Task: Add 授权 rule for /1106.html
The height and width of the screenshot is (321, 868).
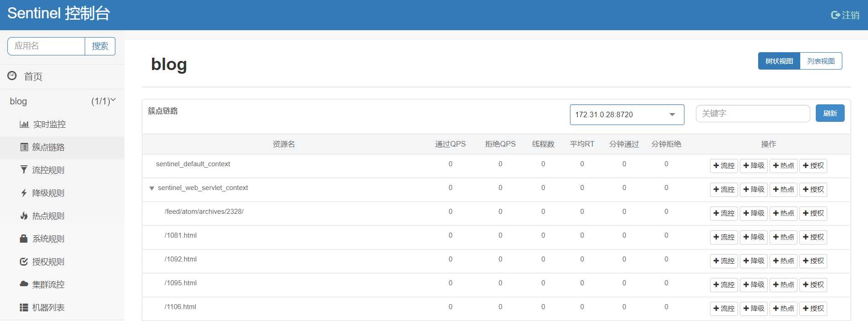Action: 813,309
